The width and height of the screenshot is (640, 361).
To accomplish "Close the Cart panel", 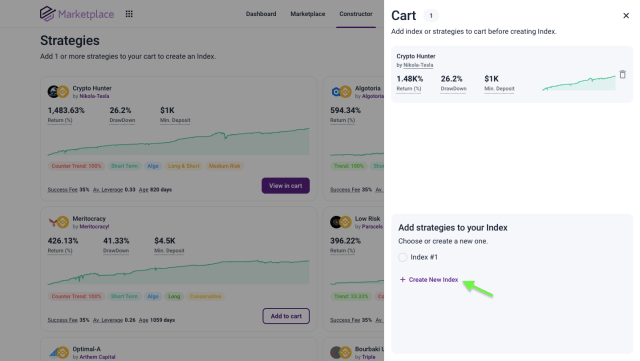I will pos(626,16).
